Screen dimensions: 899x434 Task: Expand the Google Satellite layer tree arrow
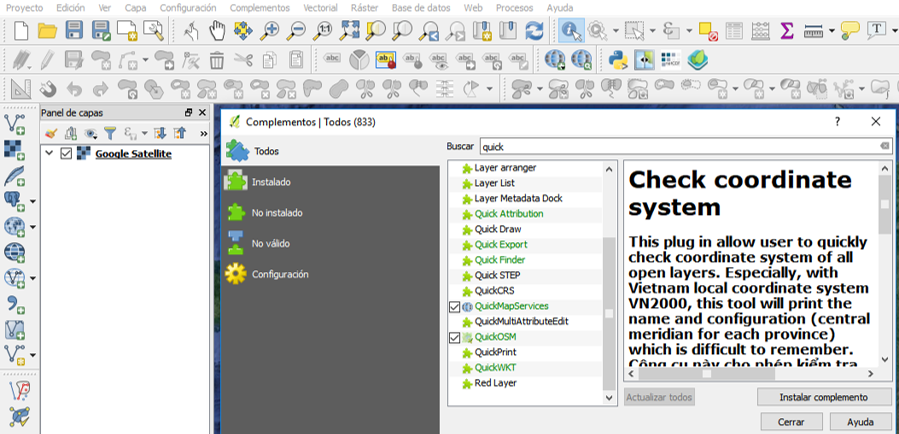tap(49, 153)
